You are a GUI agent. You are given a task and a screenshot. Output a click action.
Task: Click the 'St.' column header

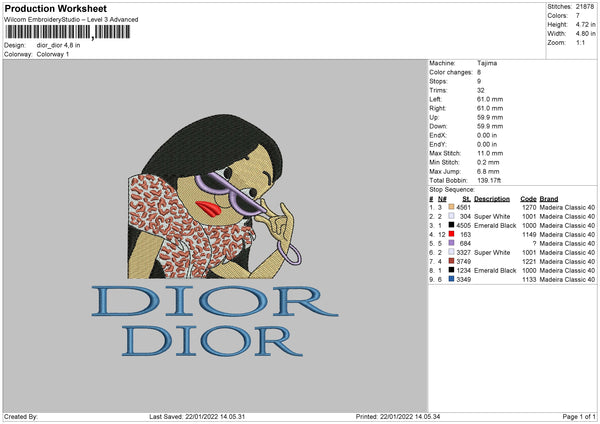(466, 199)
